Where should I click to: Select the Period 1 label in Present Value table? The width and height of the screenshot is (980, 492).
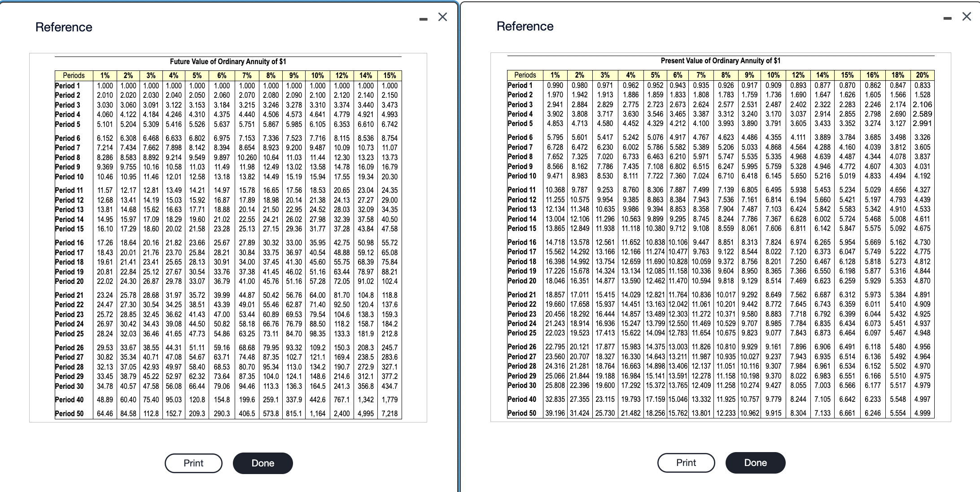coord(521,85)
